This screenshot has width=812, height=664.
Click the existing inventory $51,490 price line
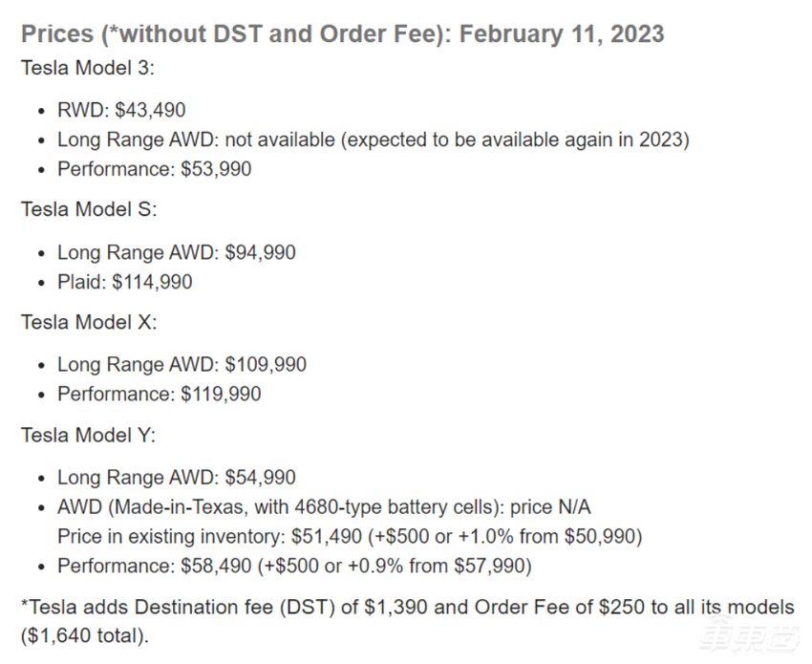(x=350, y=536)
